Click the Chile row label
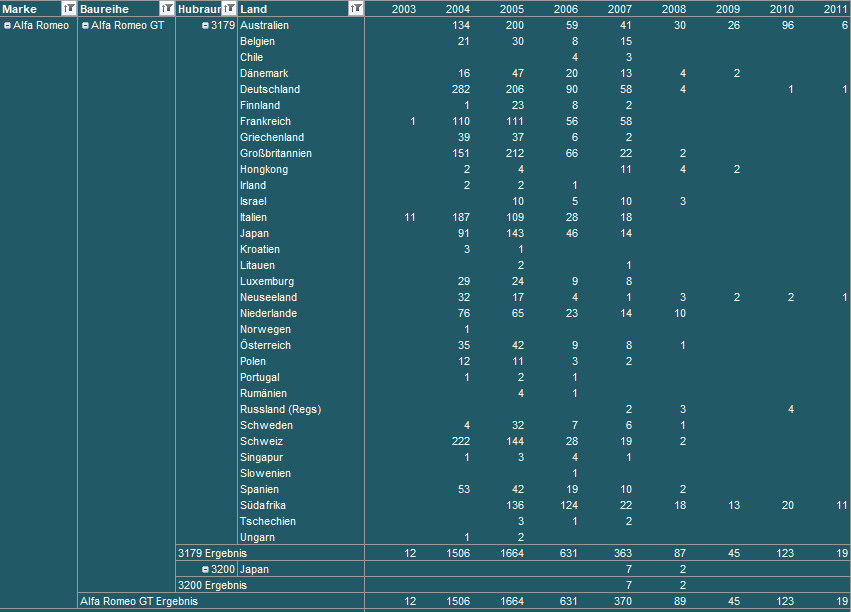This screenshot has width=851, height=612. 251,58
